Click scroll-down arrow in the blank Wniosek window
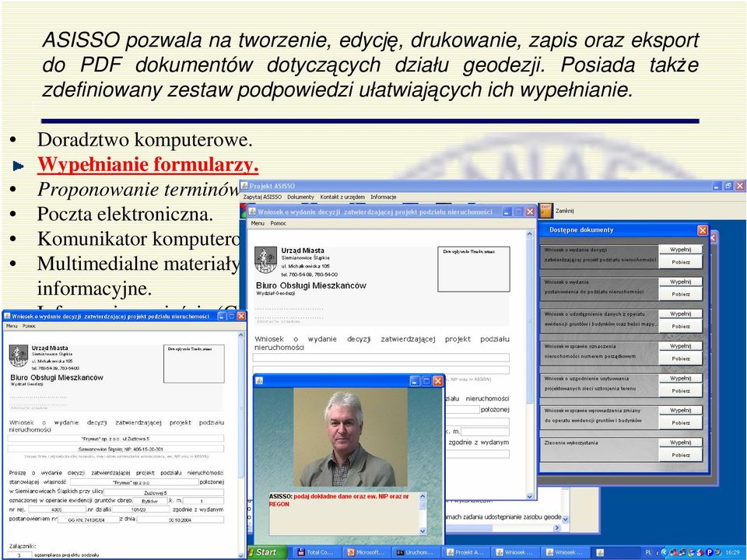This screenshot has height=560, width=747. (530, 495)
